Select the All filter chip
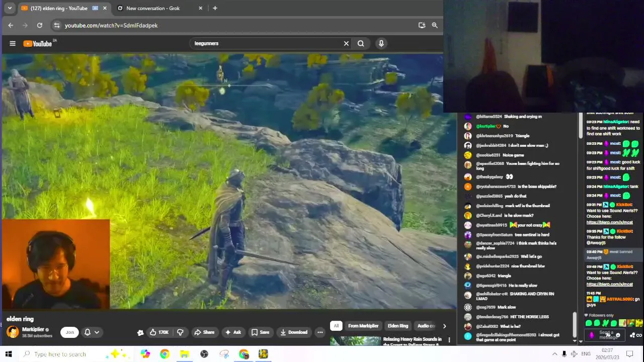 tap(336, 326)
